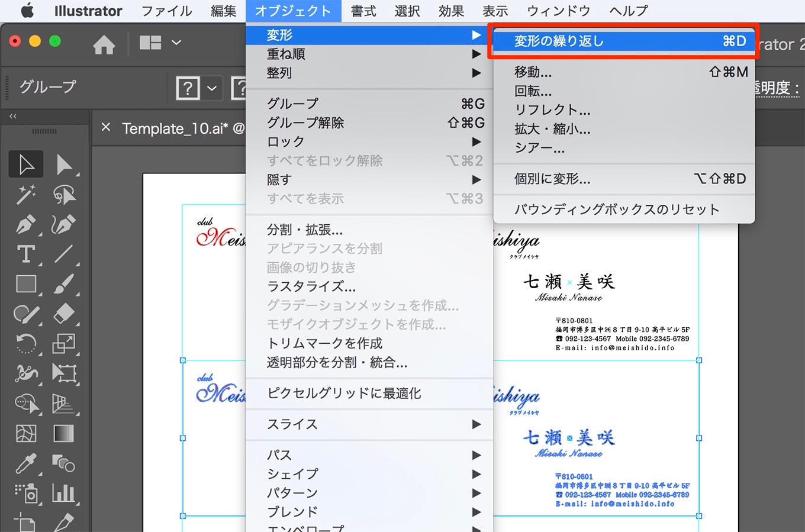
Task: Choose バウンディングボックスのリセット
Action: (624, 209)
